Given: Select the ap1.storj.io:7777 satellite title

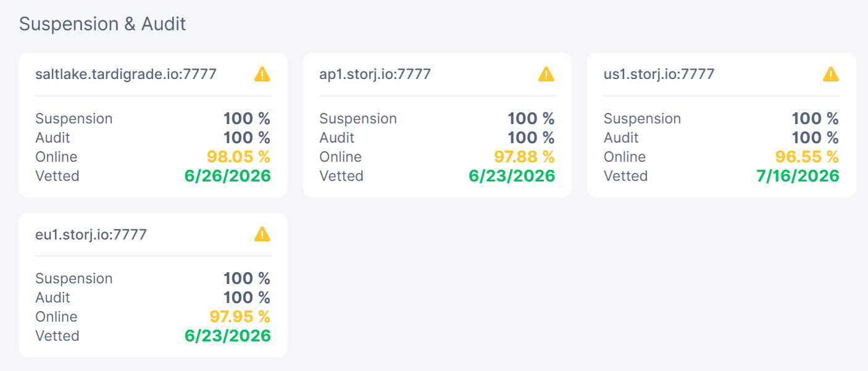Looking at the screenshot, I should tap(375, 74).
